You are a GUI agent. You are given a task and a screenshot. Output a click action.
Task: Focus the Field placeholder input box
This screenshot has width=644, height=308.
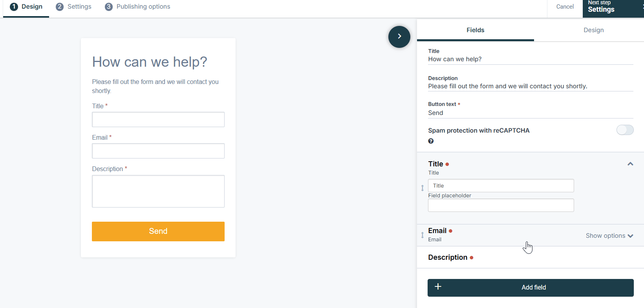click(x=501, y=205)
